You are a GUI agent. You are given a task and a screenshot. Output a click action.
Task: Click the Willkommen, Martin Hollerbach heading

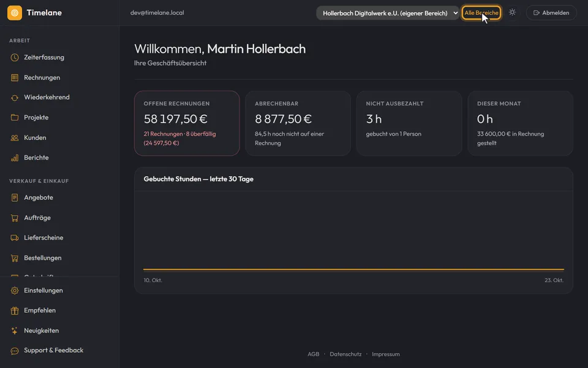[220, 49]
